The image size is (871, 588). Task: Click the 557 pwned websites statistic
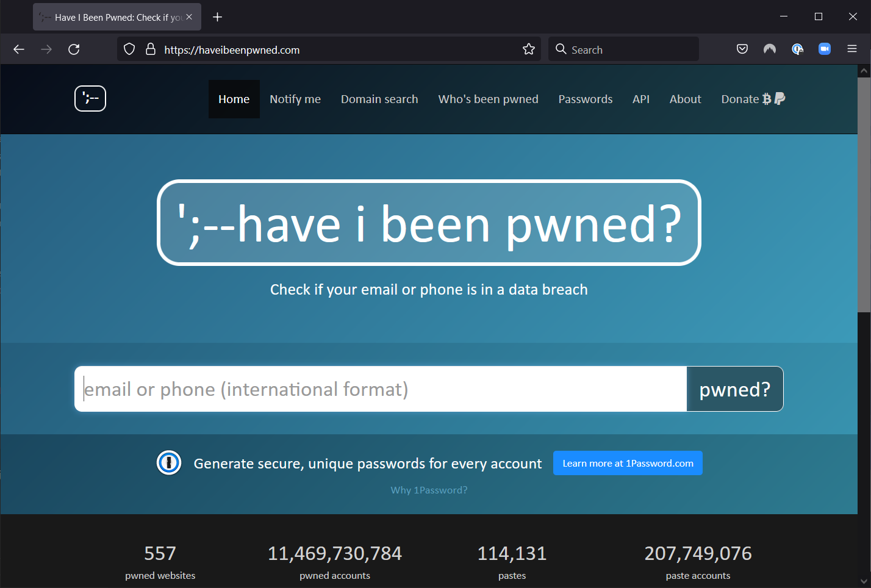[x=160, y=562]
